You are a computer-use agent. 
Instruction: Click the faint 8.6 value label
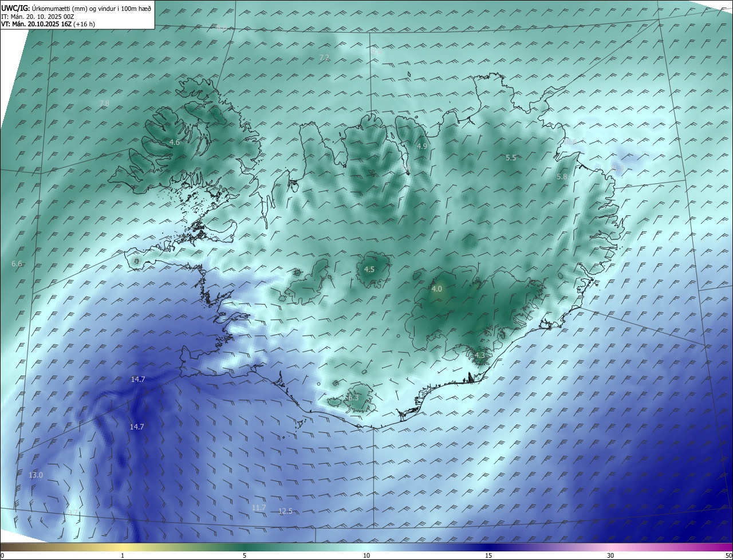pyautogui.click(x=221, y=27)
